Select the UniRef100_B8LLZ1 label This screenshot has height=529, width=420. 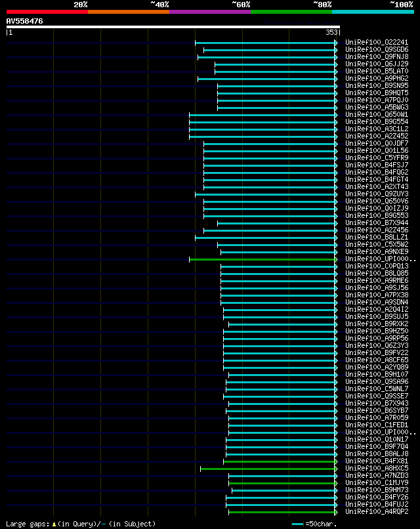(x=377, y=237)
